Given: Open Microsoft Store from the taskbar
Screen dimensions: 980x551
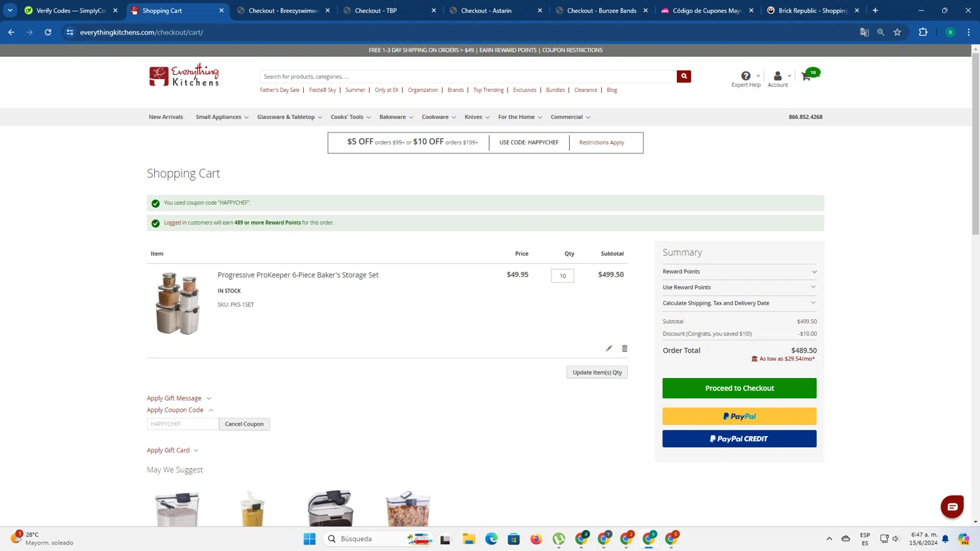Looking at the screenshot, I should 514,539.
